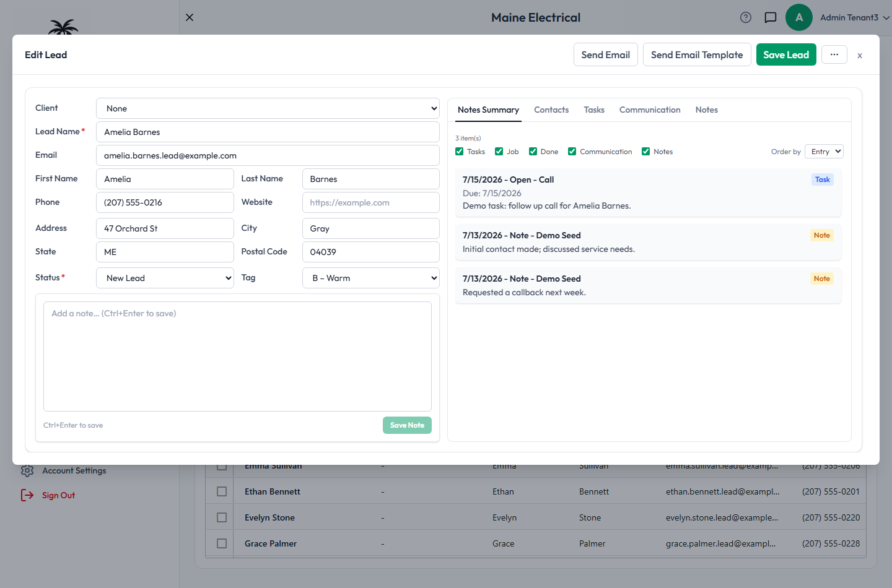Close sidebar with X icon at top
892x588 pixels.
coord(190,17)
